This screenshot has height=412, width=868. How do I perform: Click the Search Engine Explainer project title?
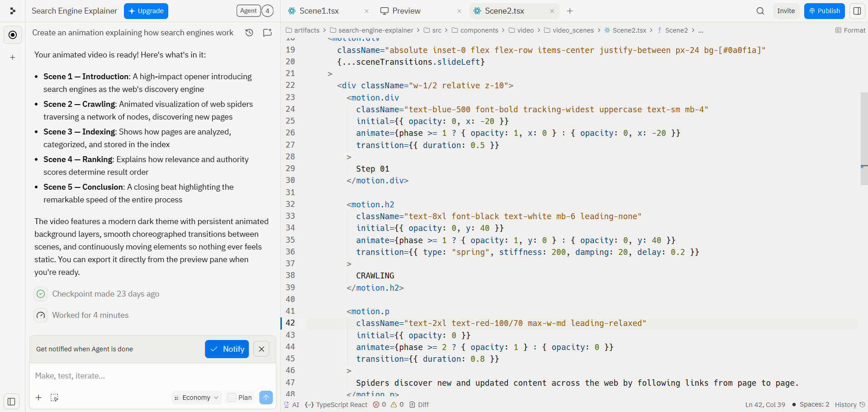pos(74,11)
